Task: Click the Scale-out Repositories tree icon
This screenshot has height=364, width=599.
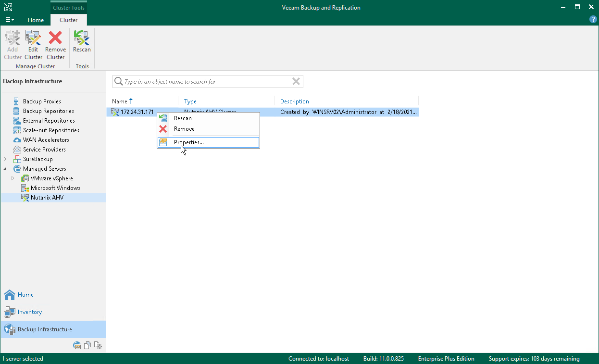Action: (x=17, y=130)
